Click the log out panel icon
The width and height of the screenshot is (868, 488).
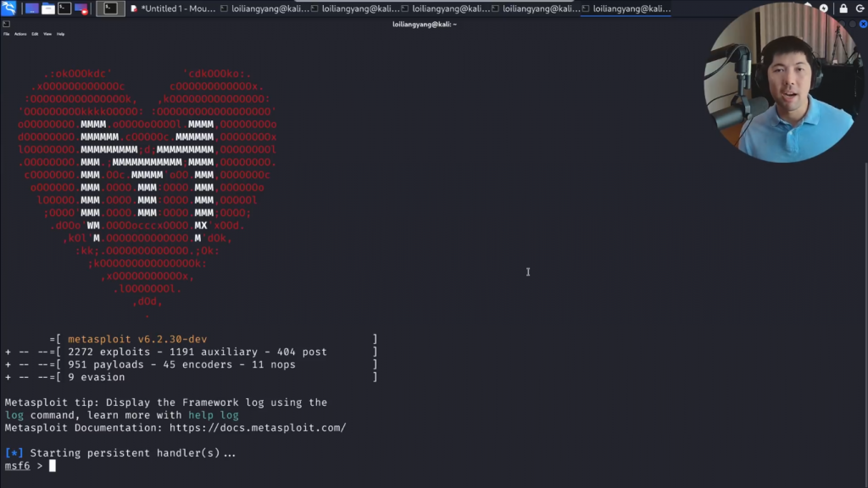tap(860, 8)
